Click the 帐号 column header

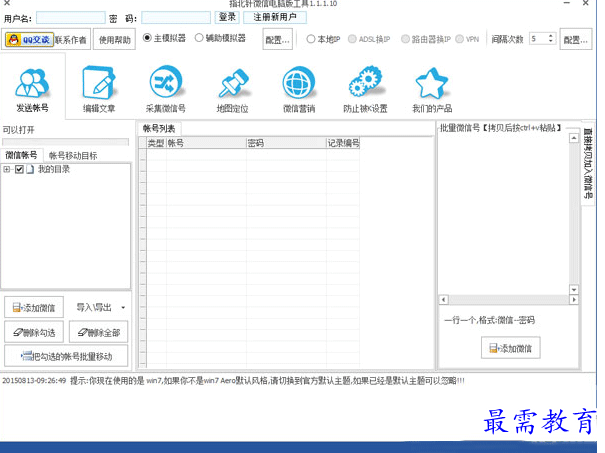point(206,143)
